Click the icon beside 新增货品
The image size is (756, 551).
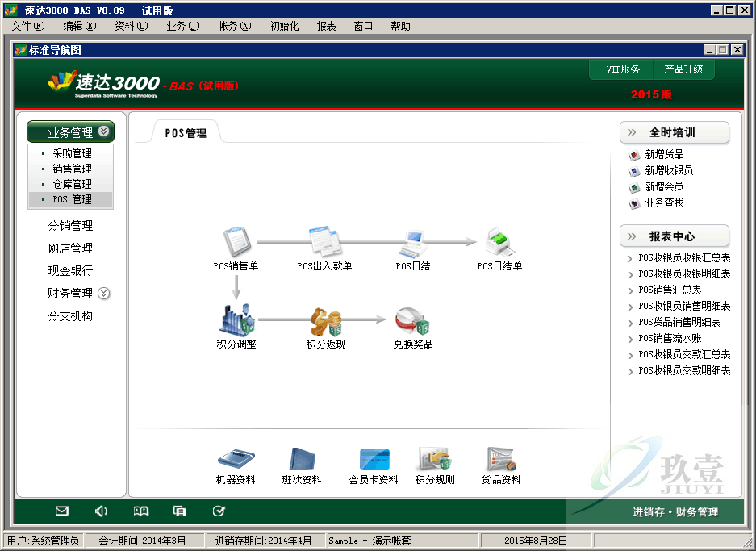pos(634,155)
